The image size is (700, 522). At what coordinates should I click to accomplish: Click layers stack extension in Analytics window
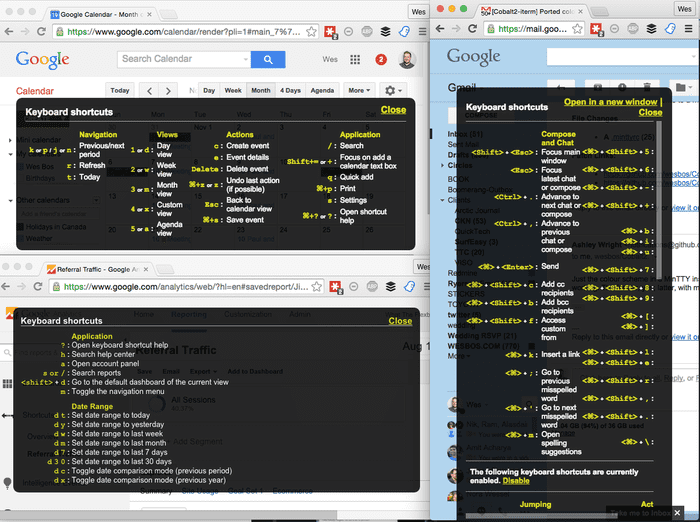point(391,287)
